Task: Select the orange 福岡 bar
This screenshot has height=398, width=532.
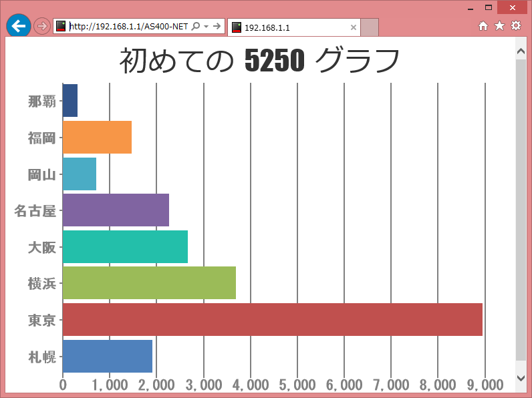Action: click(97, 138)
